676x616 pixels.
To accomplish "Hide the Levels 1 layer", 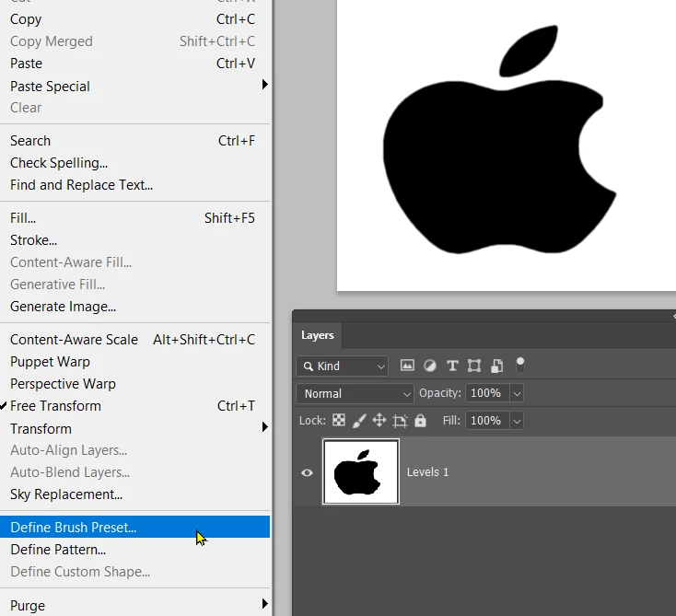I will (x=307, y=472).
